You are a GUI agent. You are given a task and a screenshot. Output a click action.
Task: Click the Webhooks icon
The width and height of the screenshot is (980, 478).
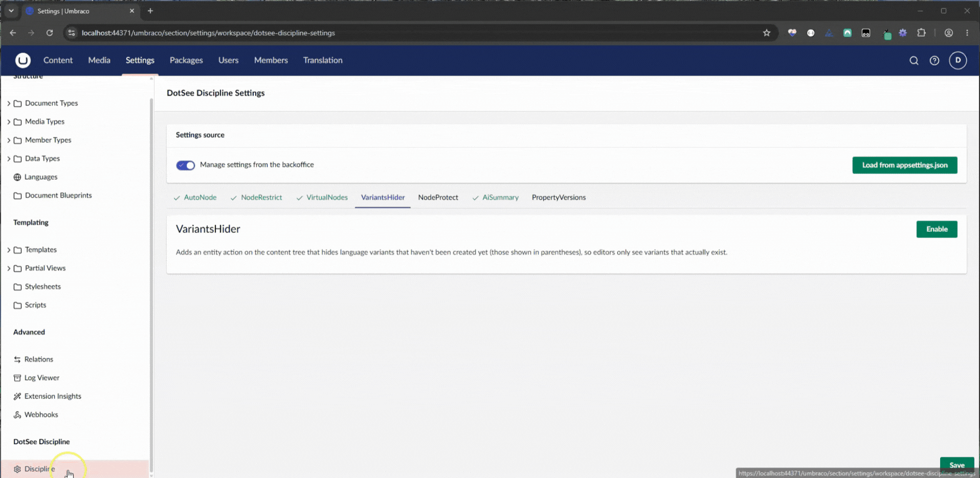pos(17,415)
